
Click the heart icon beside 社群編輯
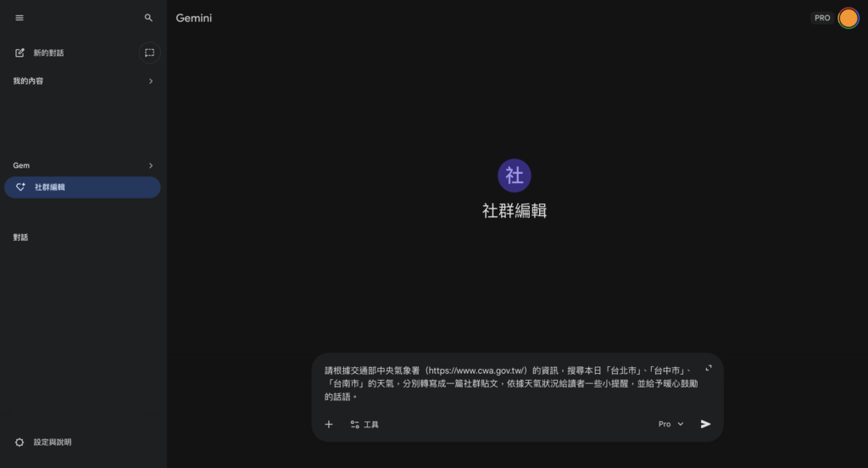click(x=20, y=187)
